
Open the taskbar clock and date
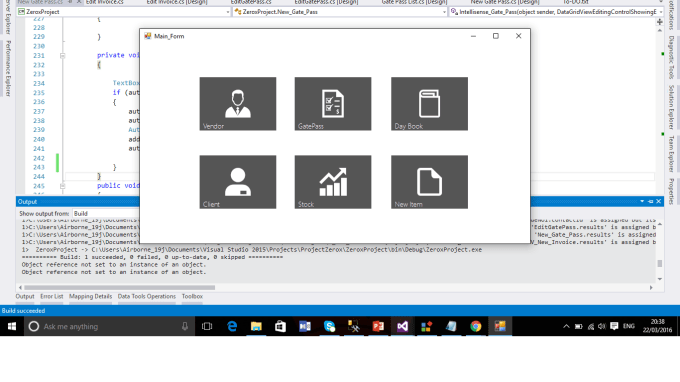point(658,326)
